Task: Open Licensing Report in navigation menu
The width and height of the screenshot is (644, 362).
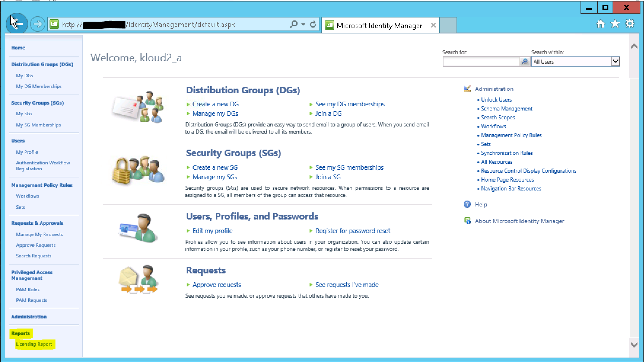Action: coord(34,344)
